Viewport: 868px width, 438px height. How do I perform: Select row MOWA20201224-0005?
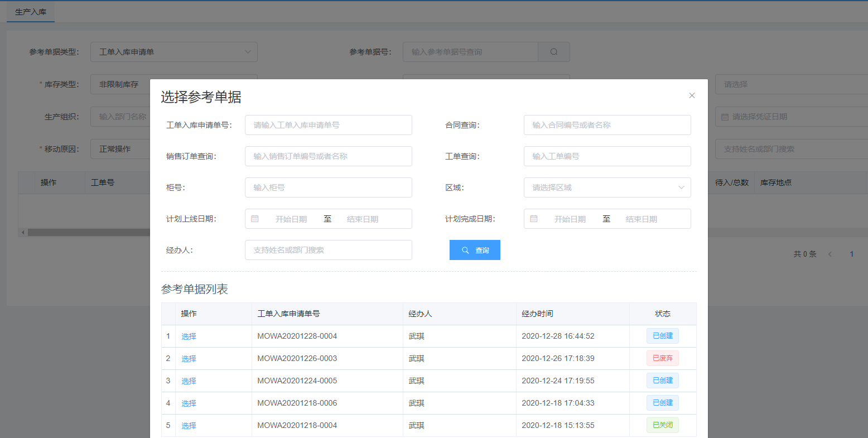pyautogui.click(x=189, y=381)
